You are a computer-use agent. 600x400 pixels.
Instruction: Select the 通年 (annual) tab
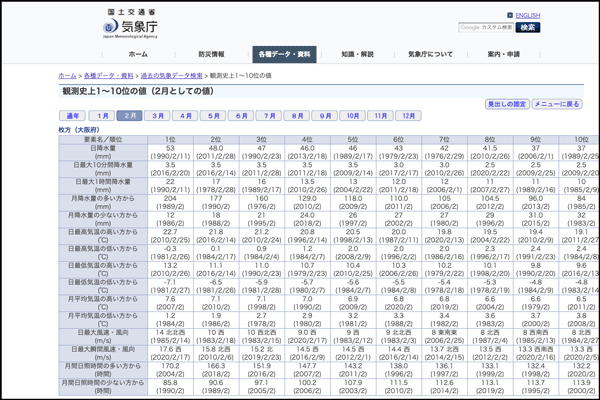73,116
